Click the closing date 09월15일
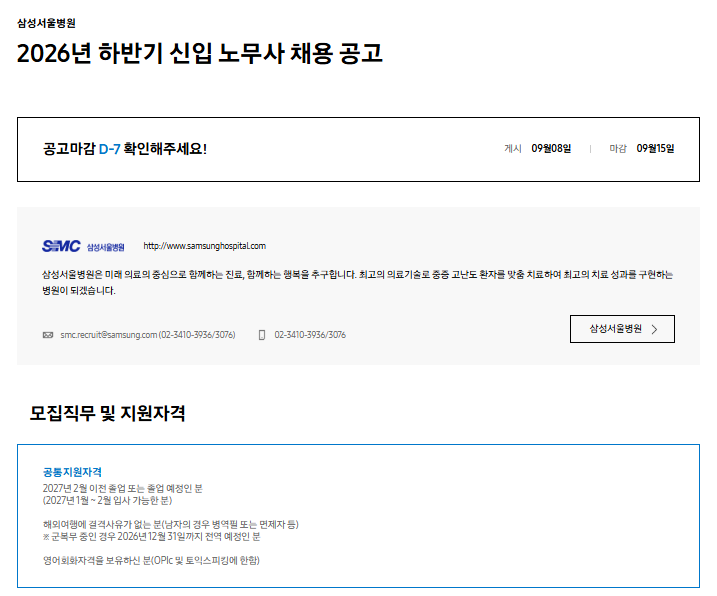The height and width of the screenshot is (596, 717). pos(655,149)
